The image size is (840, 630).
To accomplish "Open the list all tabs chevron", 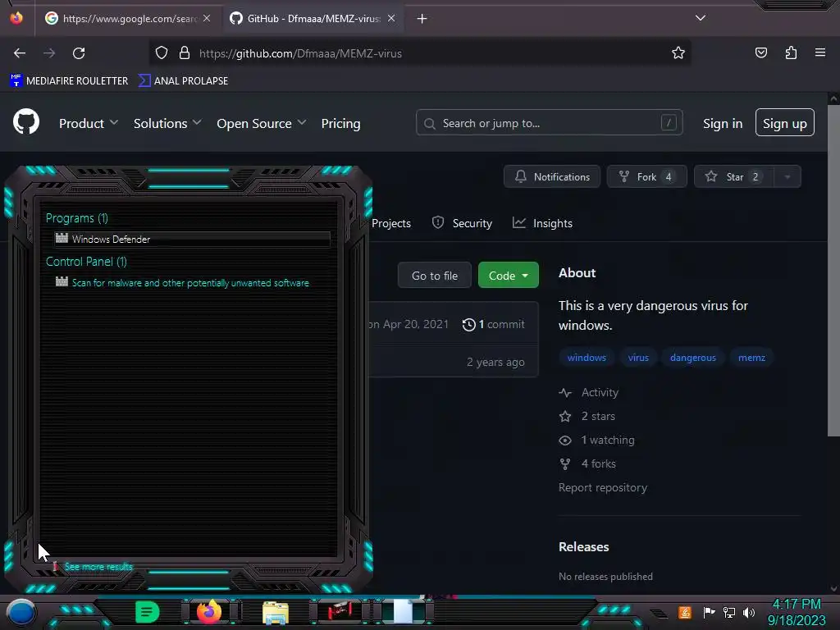I will [x=701, y=18].
